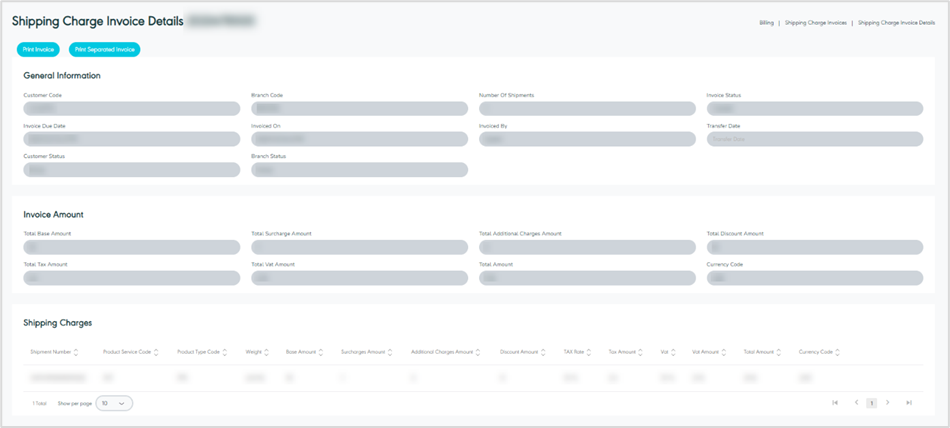
Task: Jump to the last page
Action: [x=909, y=402]
